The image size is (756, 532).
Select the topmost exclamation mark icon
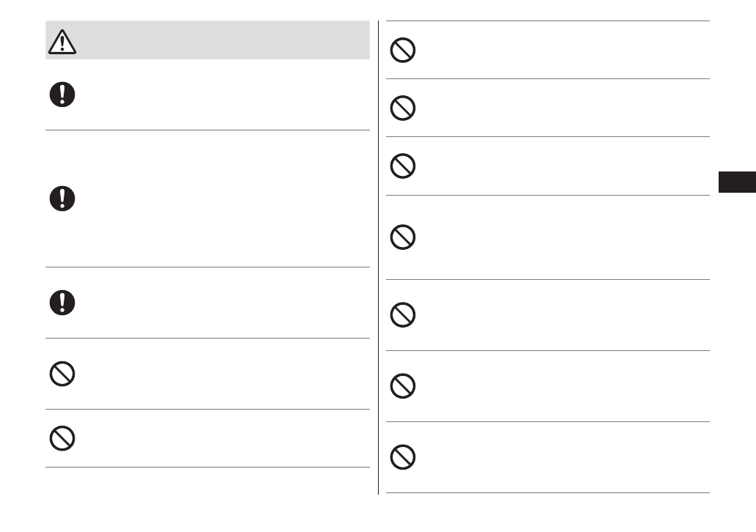(x=62, y=95)
